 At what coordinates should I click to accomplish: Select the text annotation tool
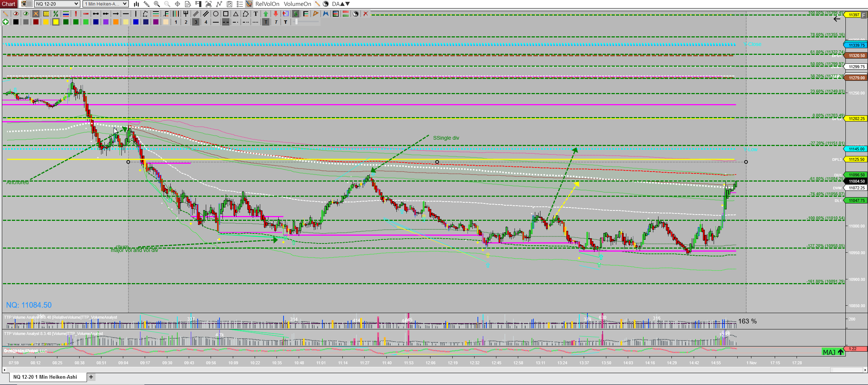pyautogui.click(x=256, y=14)
